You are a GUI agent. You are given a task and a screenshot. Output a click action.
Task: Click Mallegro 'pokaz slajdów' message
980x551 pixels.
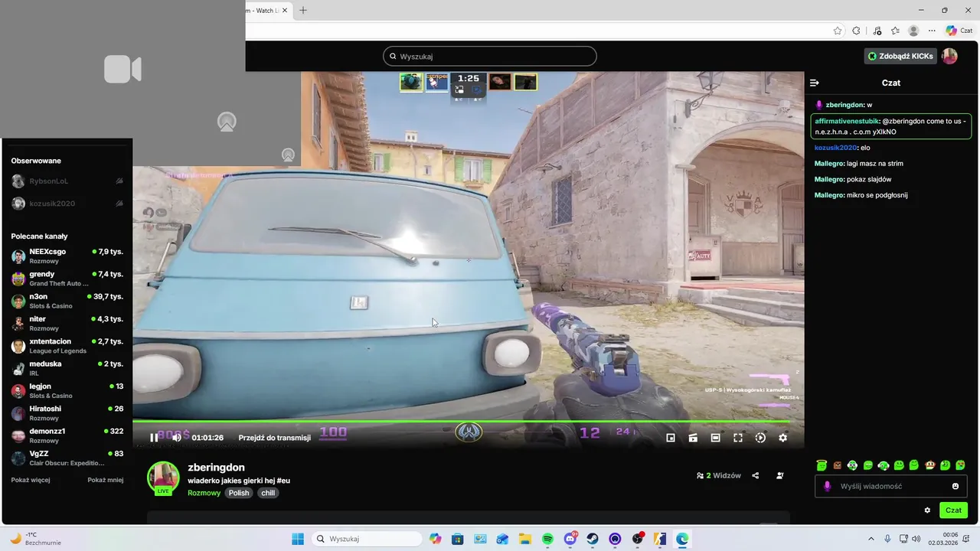pyautogui.click(x=853, y=179)
